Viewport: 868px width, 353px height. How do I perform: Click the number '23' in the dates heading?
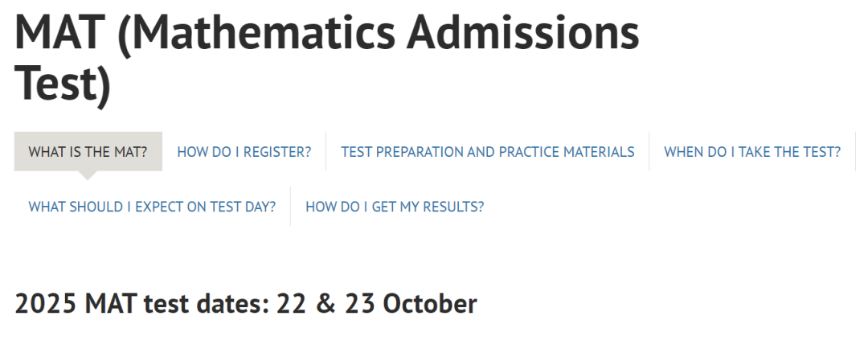(360, 304)
